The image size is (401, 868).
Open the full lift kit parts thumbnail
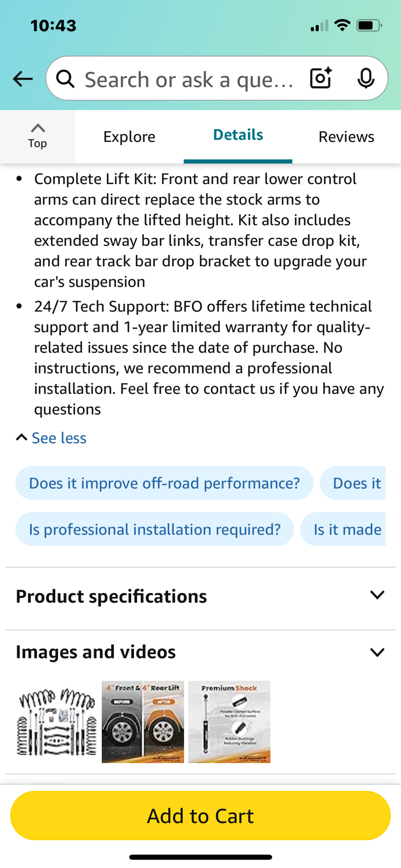[x=57, y=721]
